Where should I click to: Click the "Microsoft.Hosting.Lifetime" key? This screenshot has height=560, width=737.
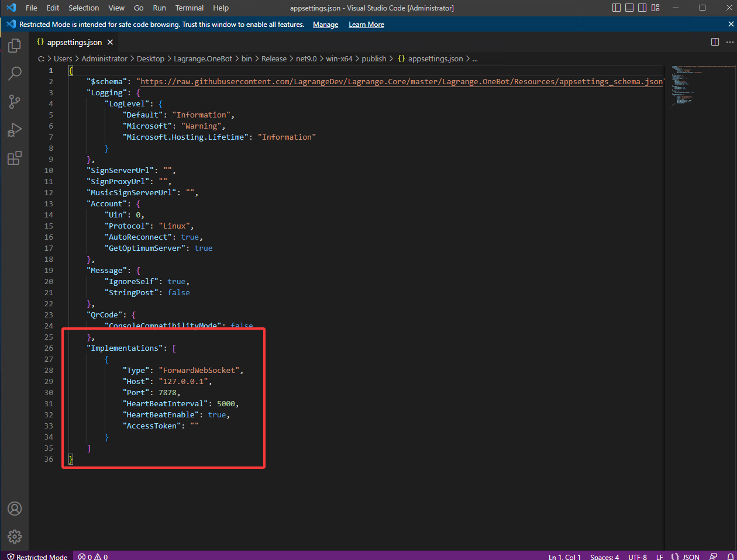coord(185,137)
